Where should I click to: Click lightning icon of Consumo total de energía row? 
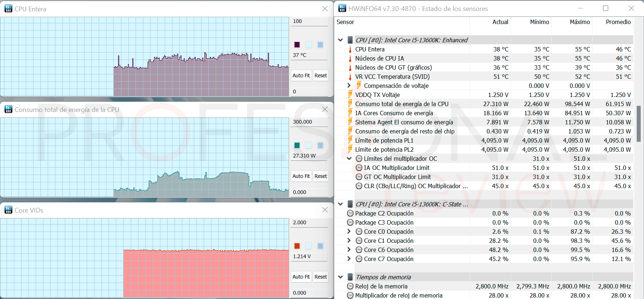pos(350,104)
